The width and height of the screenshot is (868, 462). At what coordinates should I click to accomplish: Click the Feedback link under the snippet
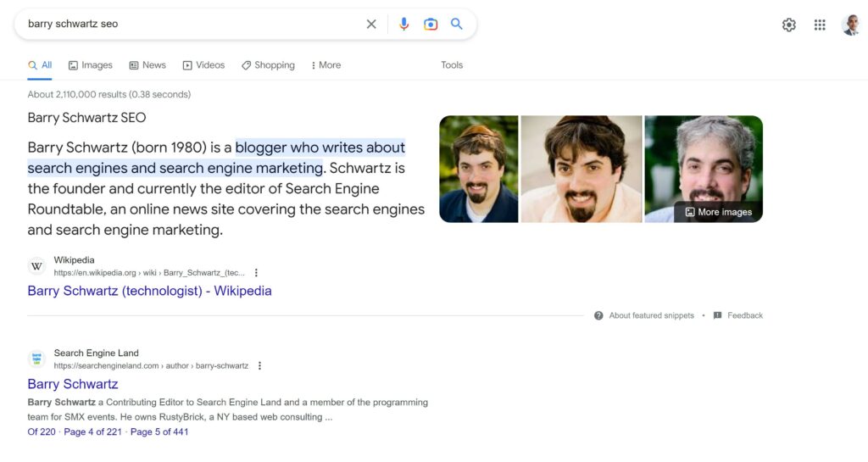tap(738, 315)
